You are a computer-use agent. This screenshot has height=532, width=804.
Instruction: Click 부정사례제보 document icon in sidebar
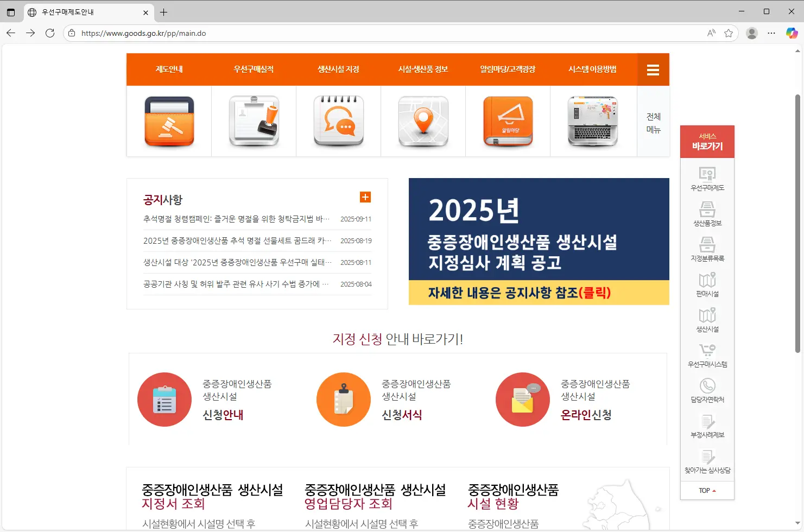(707, 421)
